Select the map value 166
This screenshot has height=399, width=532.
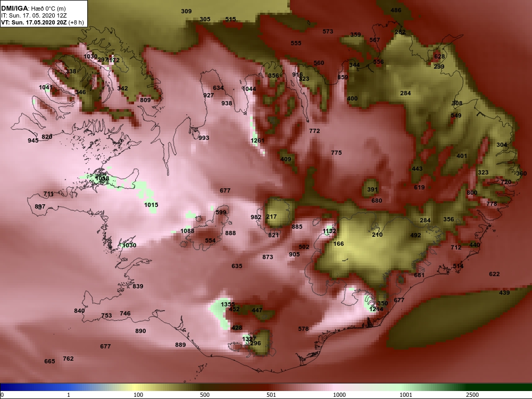coord(338,244)
